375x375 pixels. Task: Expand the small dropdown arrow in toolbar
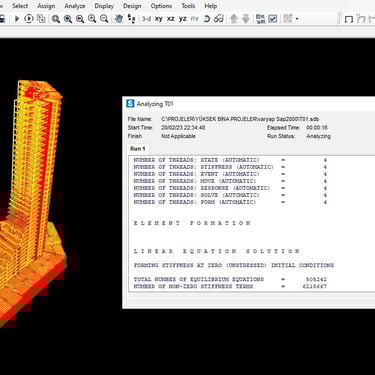click(297, 19)
